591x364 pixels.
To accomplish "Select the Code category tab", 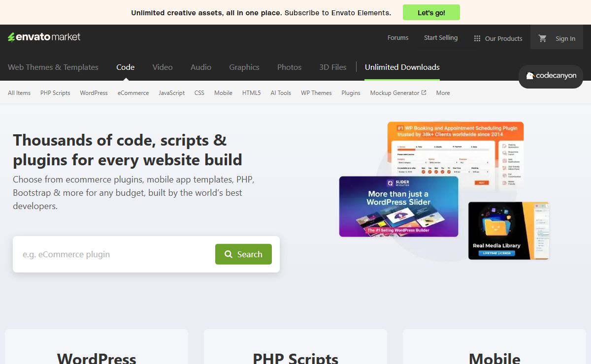I will tap(126, 67).
